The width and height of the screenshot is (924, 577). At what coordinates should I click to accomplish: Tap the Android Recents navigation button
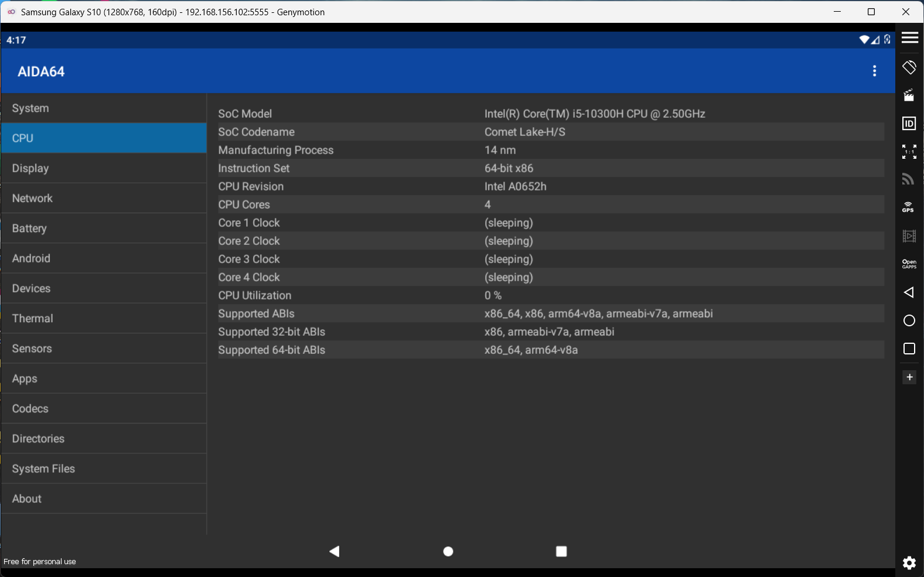[x=561, y=551]
